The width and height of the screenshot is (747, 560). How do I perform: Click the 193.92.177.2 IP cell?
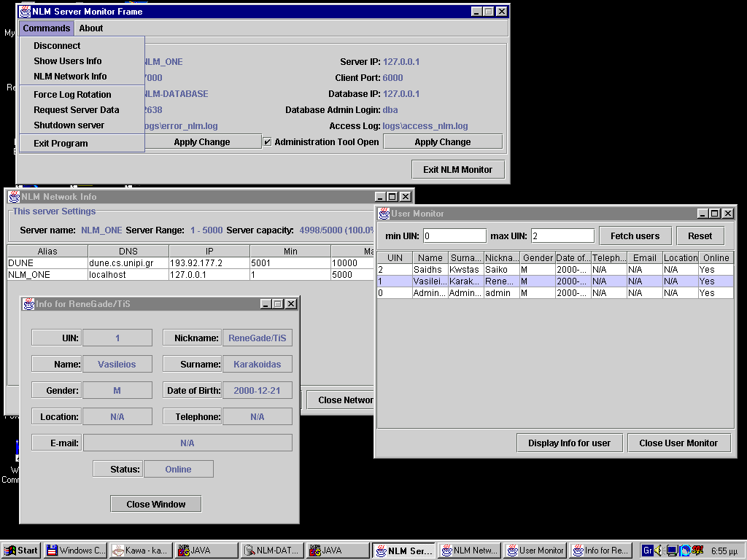click(x=209, y=262)
